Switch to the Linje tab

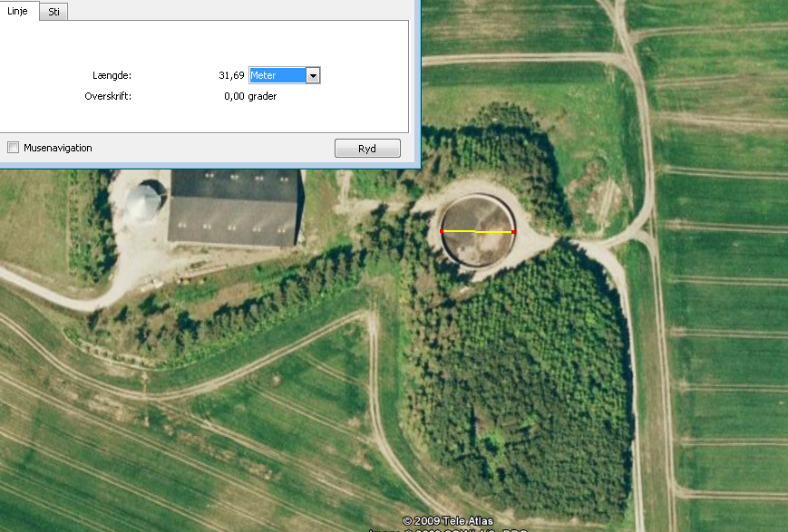click(x=18, y=11)
